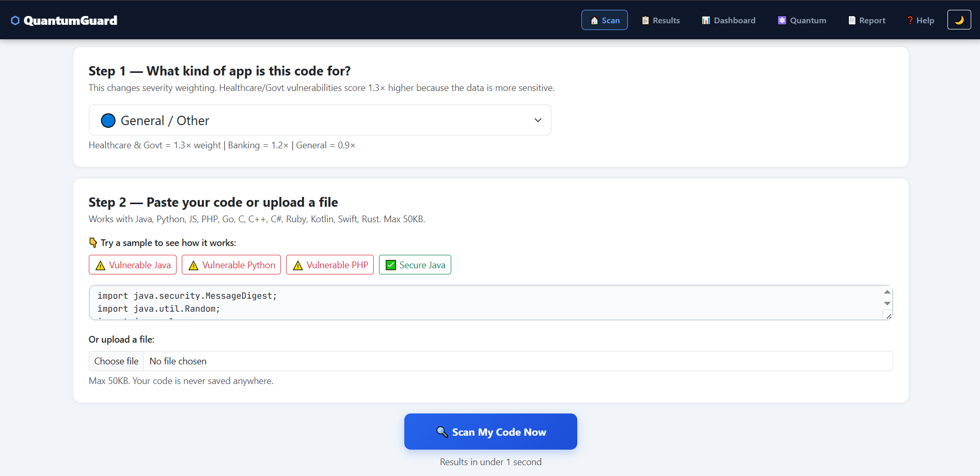Click the textarea scroll down arrow
Image resolution: width=980 pixels, height=476 pixels.
tap(887, 303)
